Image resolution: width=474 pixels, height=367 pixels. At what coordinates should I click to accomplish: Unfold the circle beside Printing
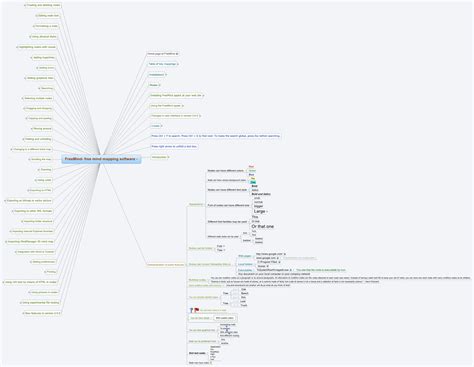pos(45,272)
